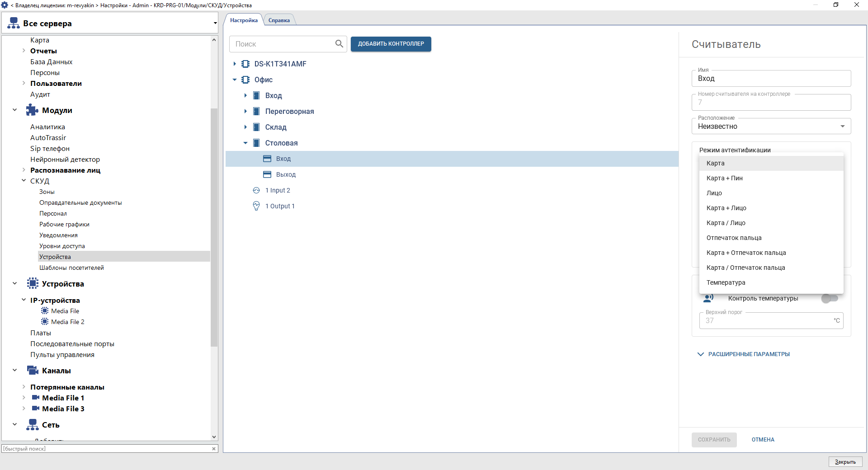
Task: Click ДОБАВИТЬ КОНТРОЛЛЕР button
Action: click(x=391, y=44)
